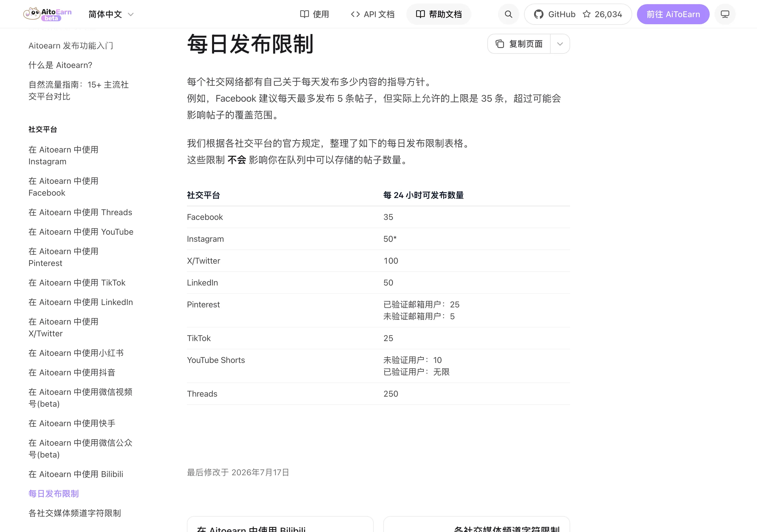The image size is (757, 532).
Task: Open 在 Aitoearn 中使用微信公众号(beta)
Action: [80, 448]
